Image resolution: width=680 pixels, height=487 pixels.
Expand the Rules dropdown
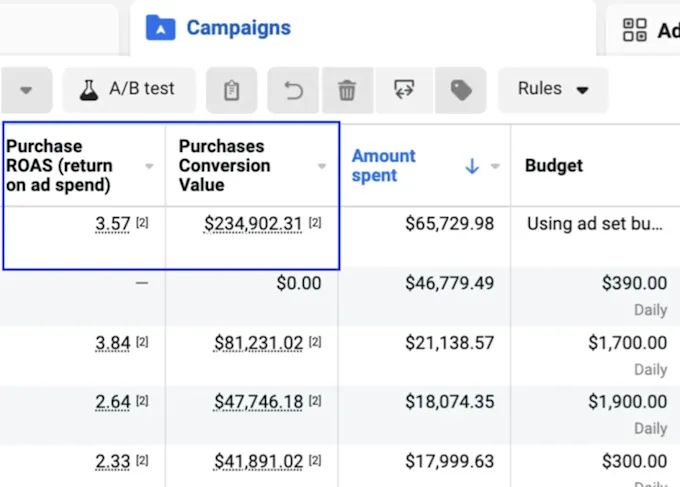pos(553,89)
